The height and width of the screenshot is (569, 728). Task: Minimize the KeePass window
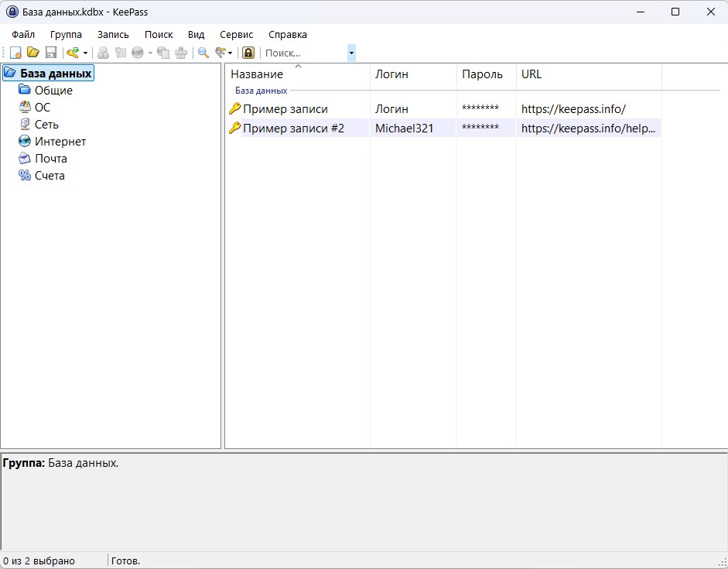pyautogui.click(x=641, y=12)
